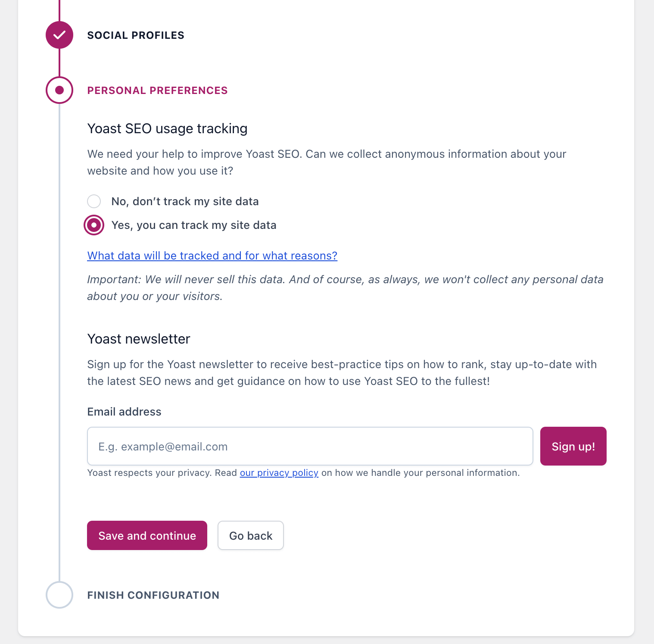Screen dimensions: 654x644
Task: Click the SOCIAL PROFILES step label
Action: [x=136, y=35]
